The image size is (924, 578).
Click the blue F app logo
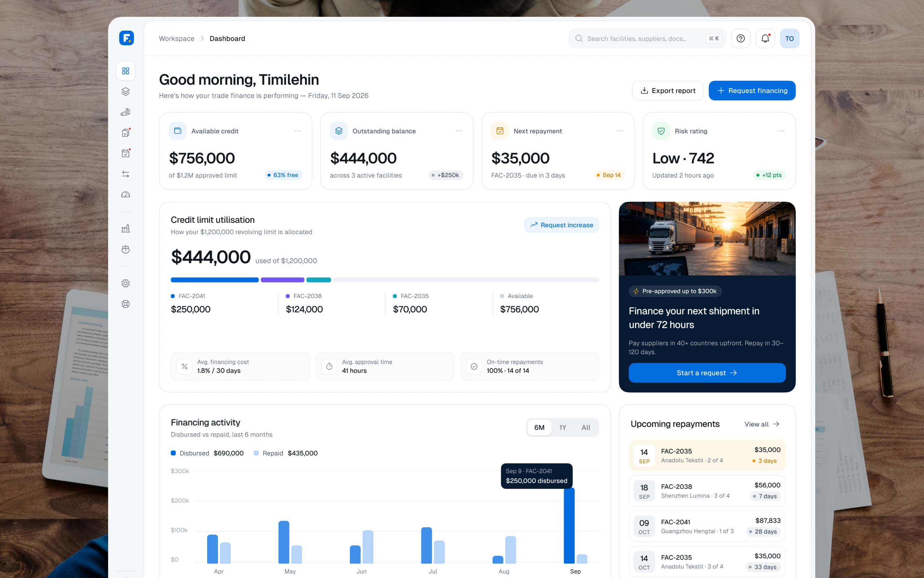tap(126, 38)
